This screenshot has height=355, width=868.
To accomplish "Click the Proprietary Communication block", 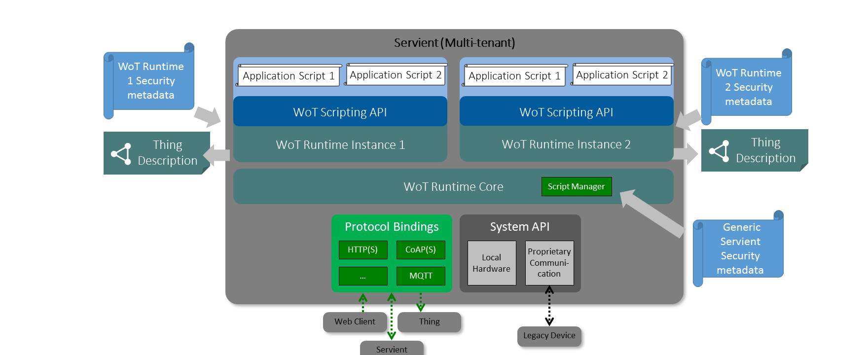I will (x=549, y=263).
